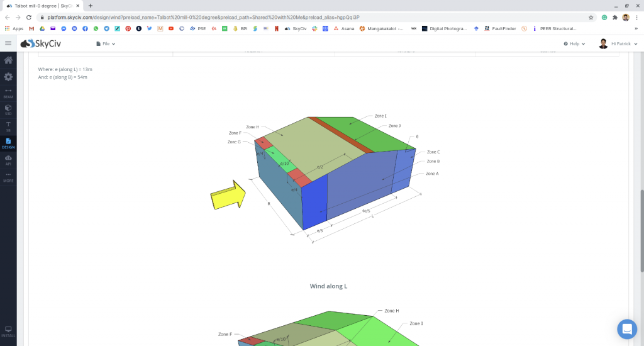Launch the S3D module from sidebar
The height and width of the screenshot is (346, 644).
point(8,109)
